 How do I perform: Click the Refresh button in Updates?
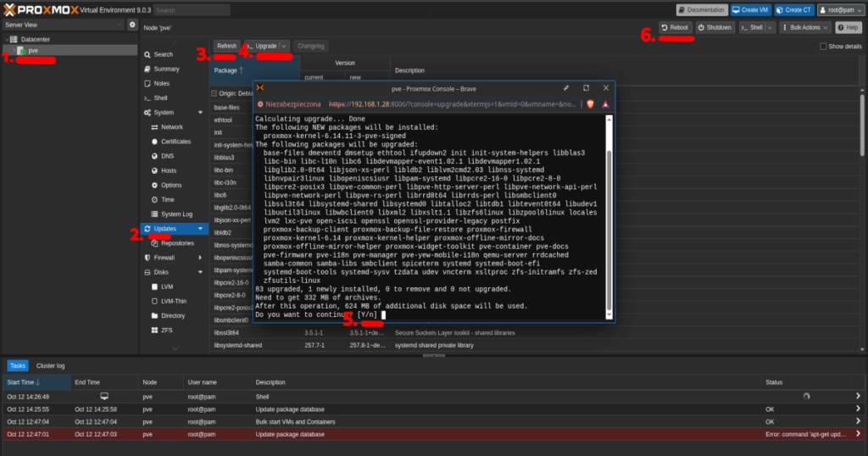click(x=226, y=46)
